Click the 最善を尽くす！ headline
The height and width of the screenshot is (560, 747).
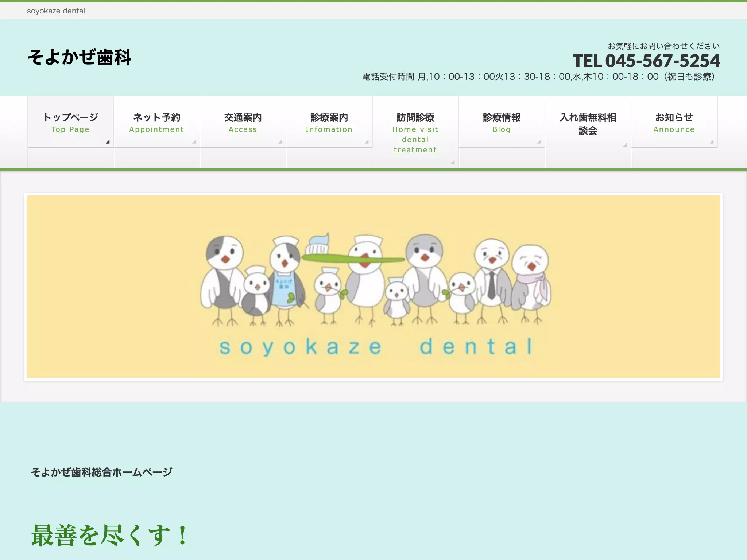point(109,535)
